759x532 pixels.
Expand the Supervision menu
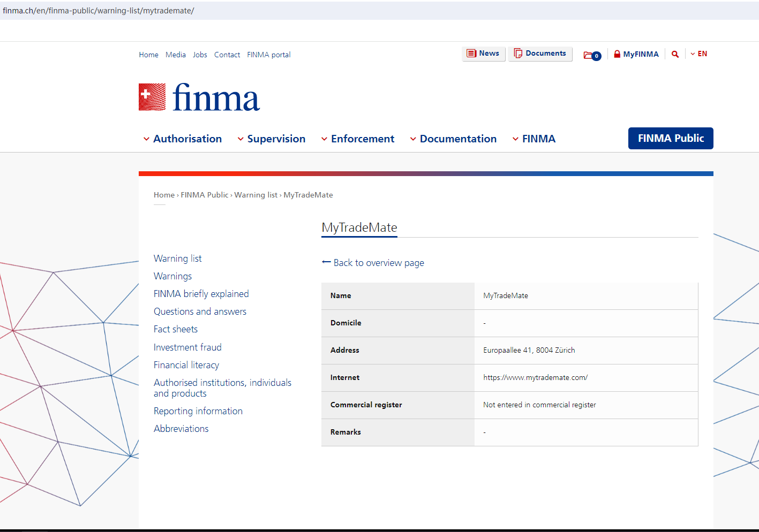271,139
